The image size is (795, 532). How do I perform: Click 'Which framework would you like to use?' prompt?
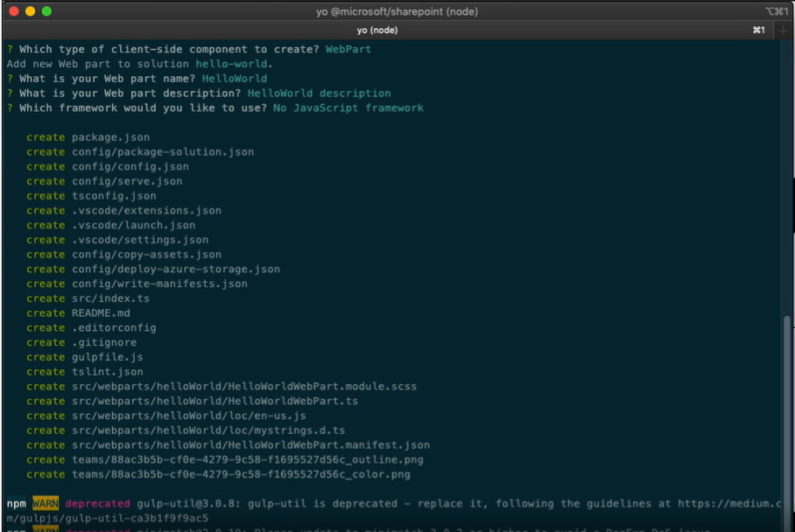click(143, 108)
